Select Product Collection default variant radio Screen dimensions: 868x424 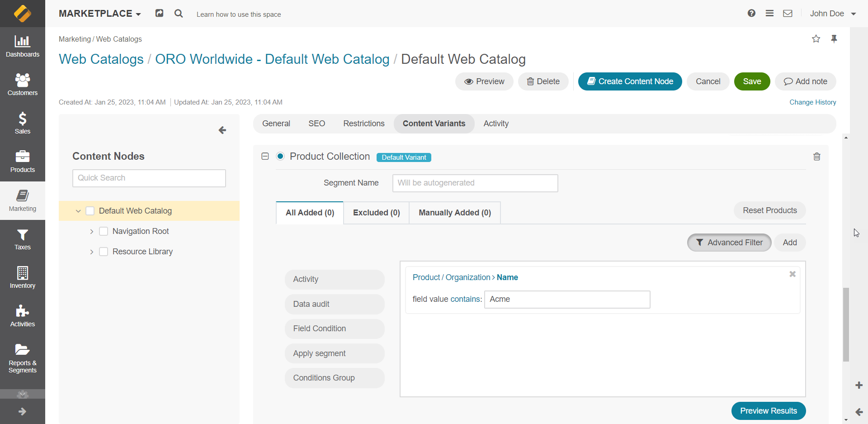point(280,156)
